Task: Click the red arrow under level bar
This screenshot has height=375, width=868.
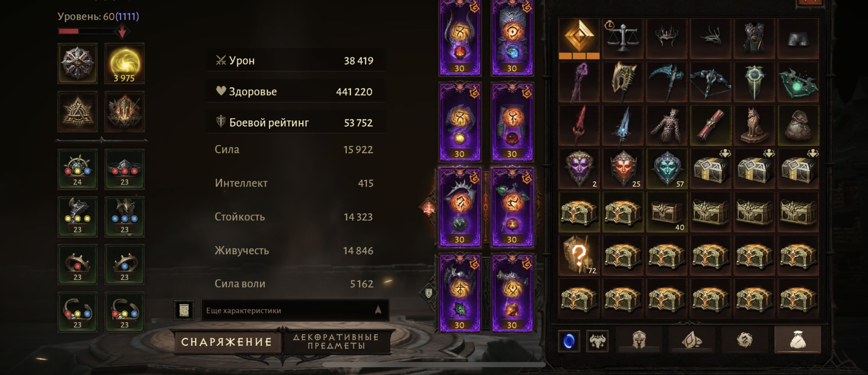Action: [x=122, y=32]
